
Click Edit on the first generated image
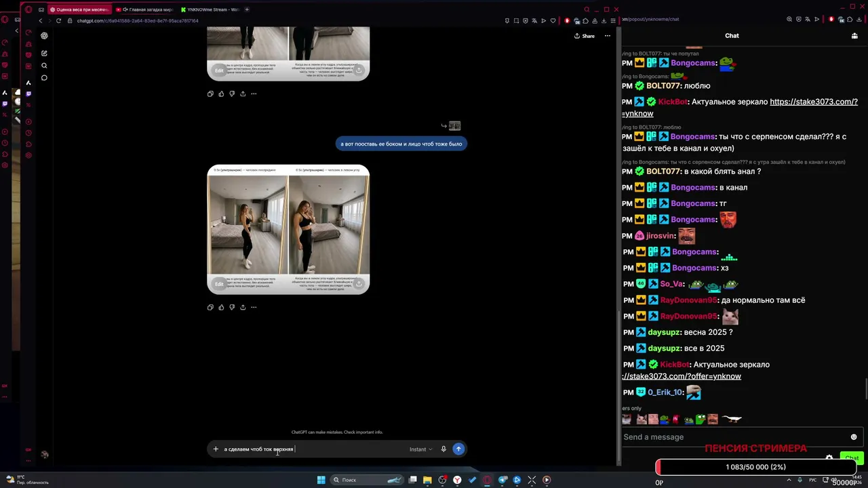click(219, 70)
